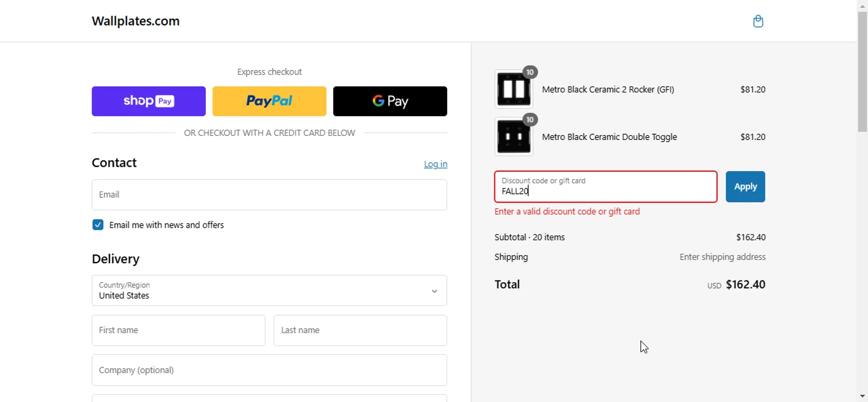The height and width of the screenshot is (402, 868).
Task: Click the Last name field
Action: [x=360, y=330]
